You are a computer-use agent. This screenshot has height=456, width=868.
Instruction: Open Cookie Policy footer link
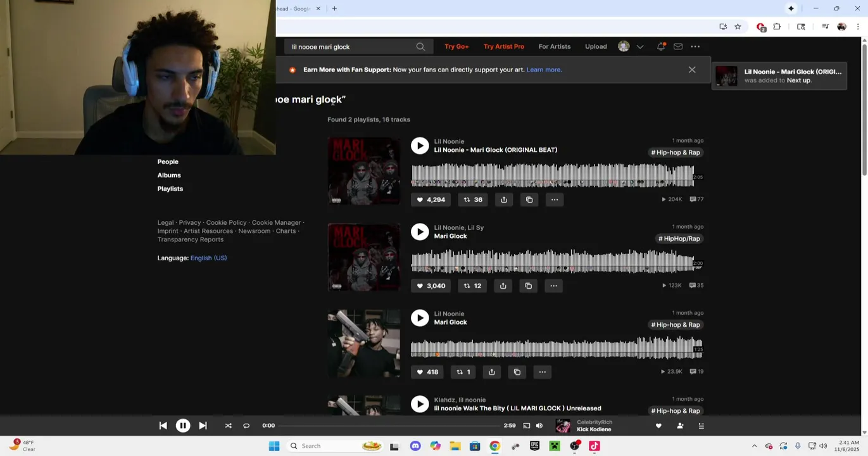(226, 222)
